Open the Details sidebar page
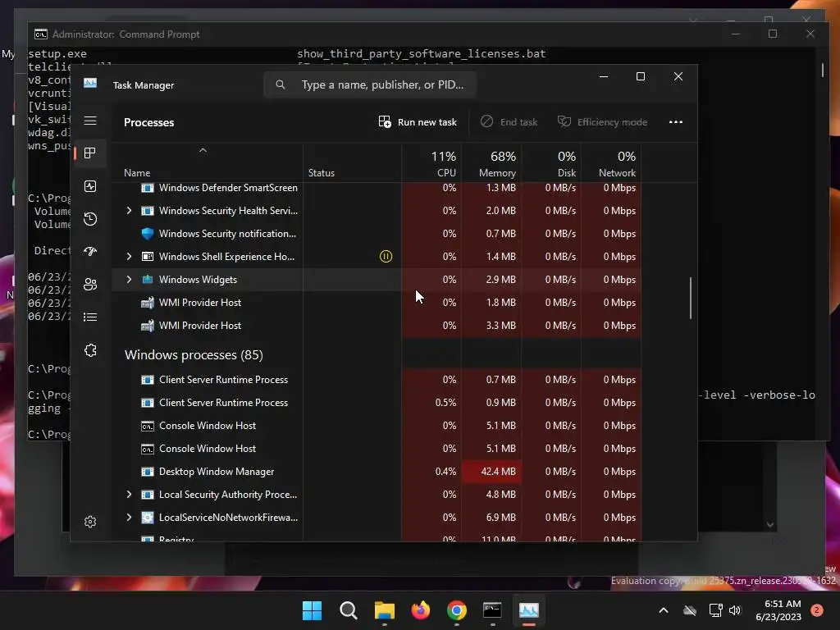 pyautogui.click(x=90, y=317)
